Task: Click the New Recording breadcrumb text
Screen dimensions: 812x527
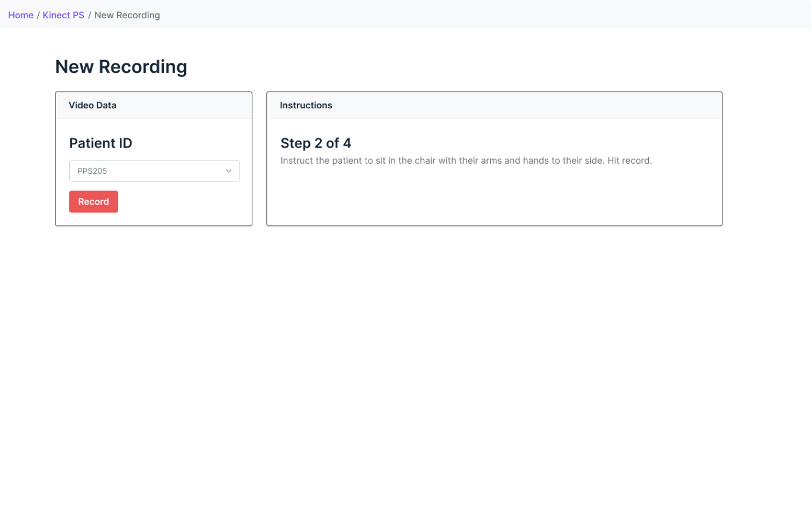Action: (127, 15)
